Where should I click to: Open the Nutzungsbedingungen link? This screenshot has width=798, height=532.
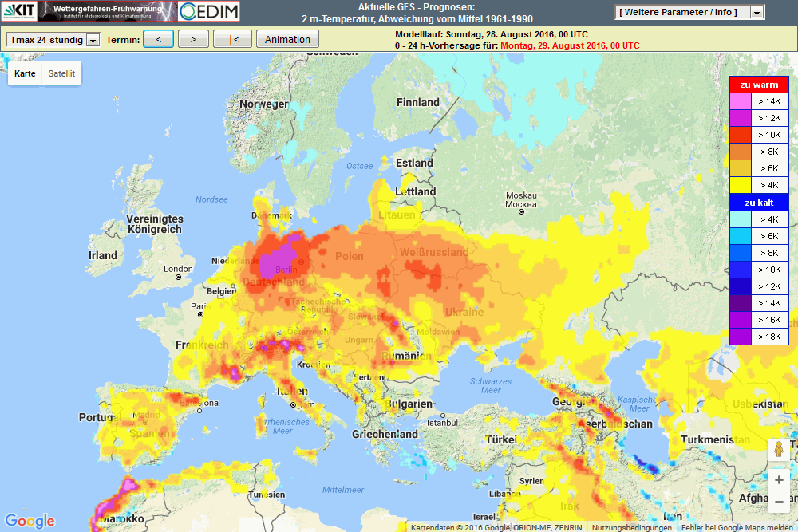(631, 527)
